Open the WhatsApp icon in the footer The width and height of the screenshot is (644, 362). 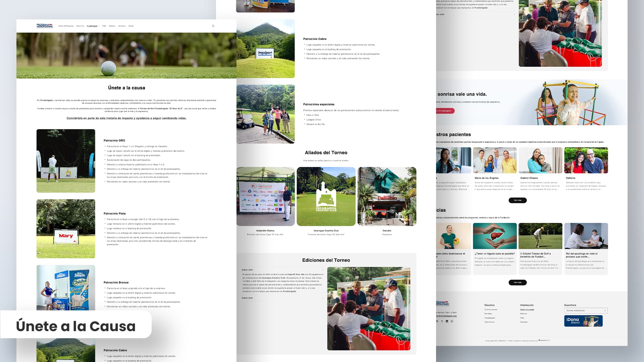pyautogui.click(x=452, y=321)
